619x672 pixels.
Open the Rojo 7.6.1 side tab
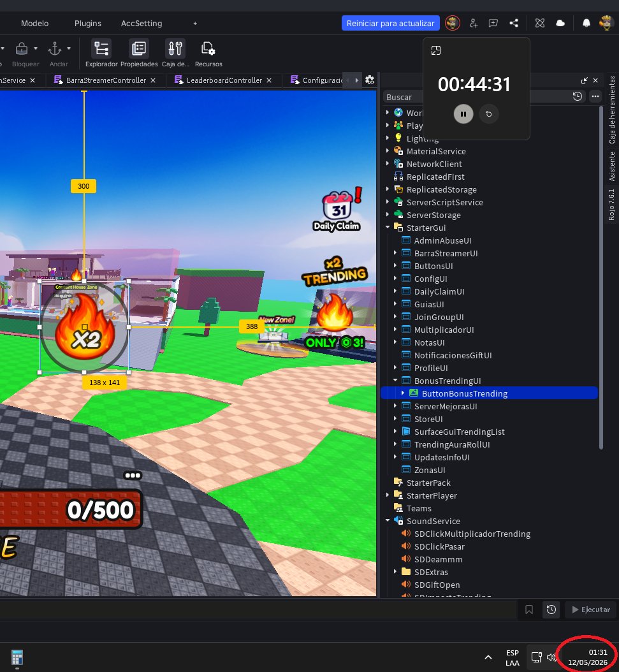tap(612, 205)
